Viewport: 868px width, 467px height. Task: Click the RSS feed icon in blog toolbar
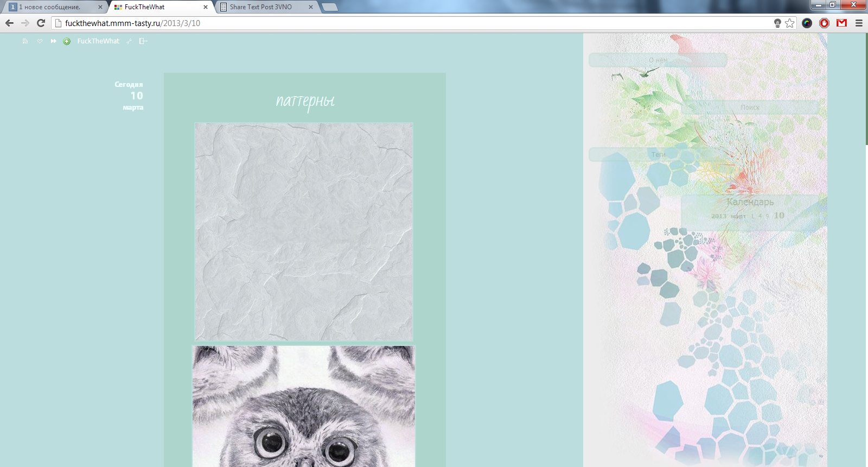tap(25, 41)
